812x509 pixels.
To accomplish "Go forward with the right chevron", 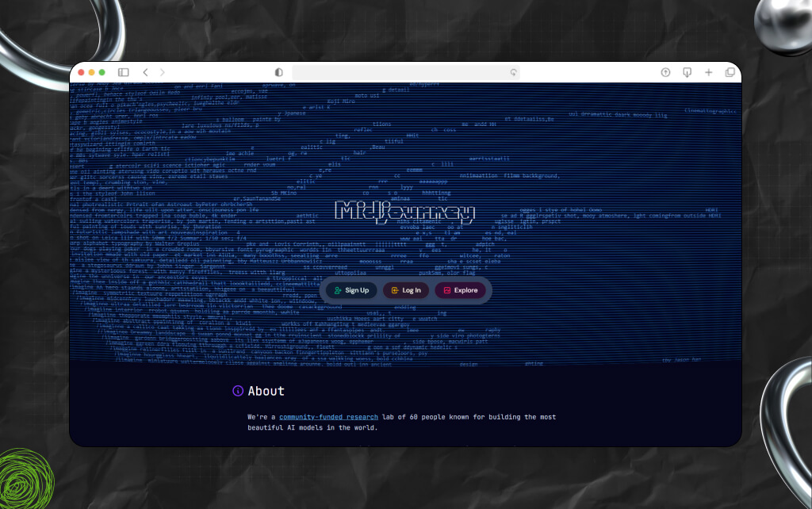I will pyautogui.click(x=162, y=72).
